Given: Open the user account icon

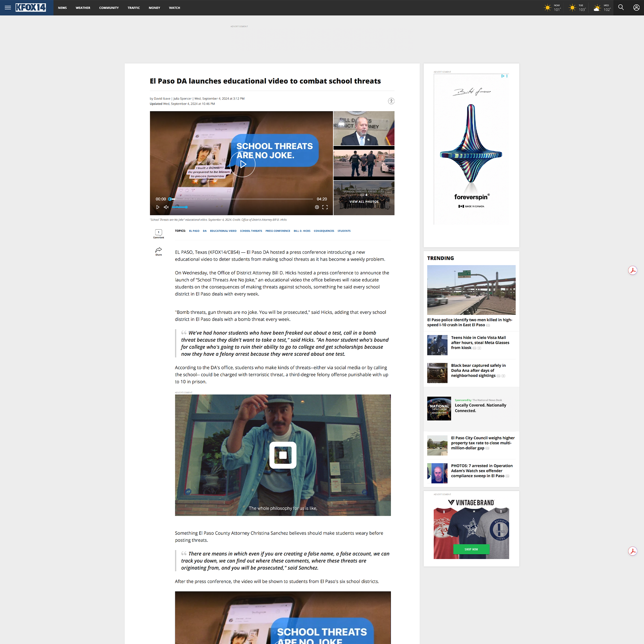Looking at the screenshot, I should click(636, 7).
